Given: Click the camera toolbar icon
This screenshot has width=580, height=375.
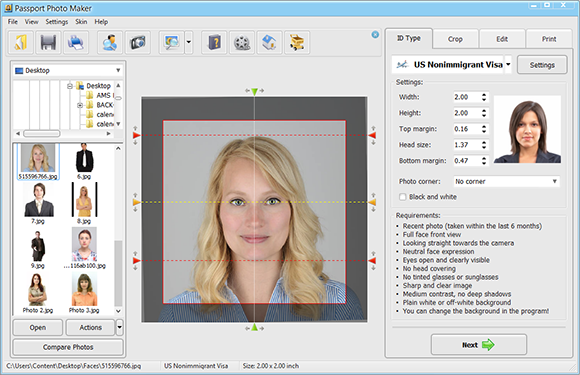Looking at the screenshot, I should 138,43.
